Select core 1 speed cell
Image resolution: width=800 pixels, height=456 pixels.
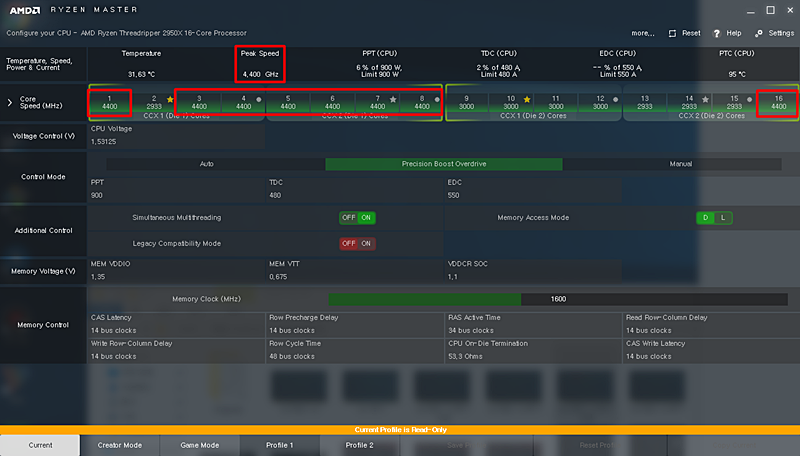click(110, 103)
